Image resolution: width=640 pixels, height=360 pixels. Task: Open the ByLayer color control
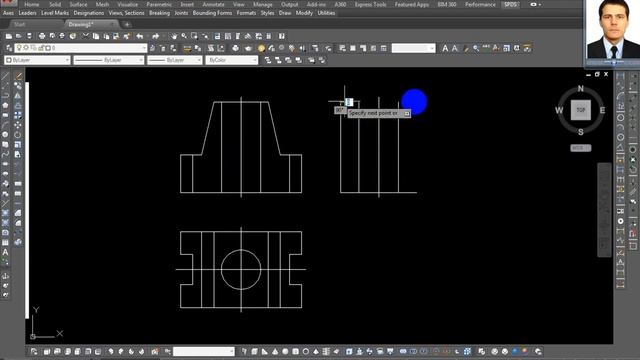[x=37, y=60]
